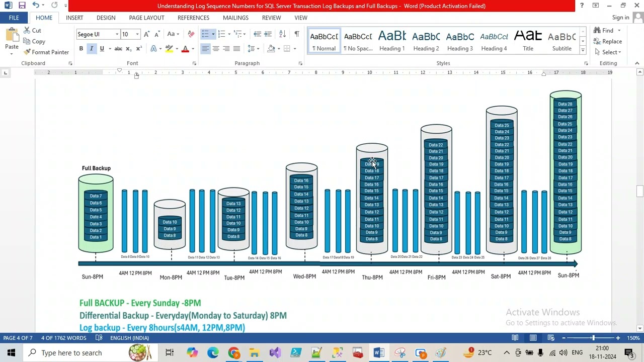
Task: Click the zoom slider handle
Action: pos(593,338)
